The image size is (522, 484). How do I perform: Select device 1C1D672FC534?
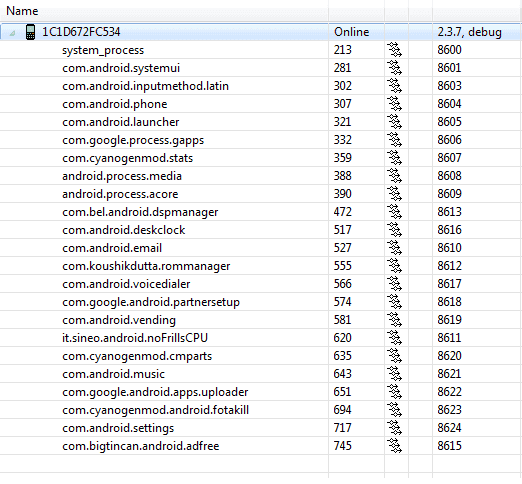81,32
